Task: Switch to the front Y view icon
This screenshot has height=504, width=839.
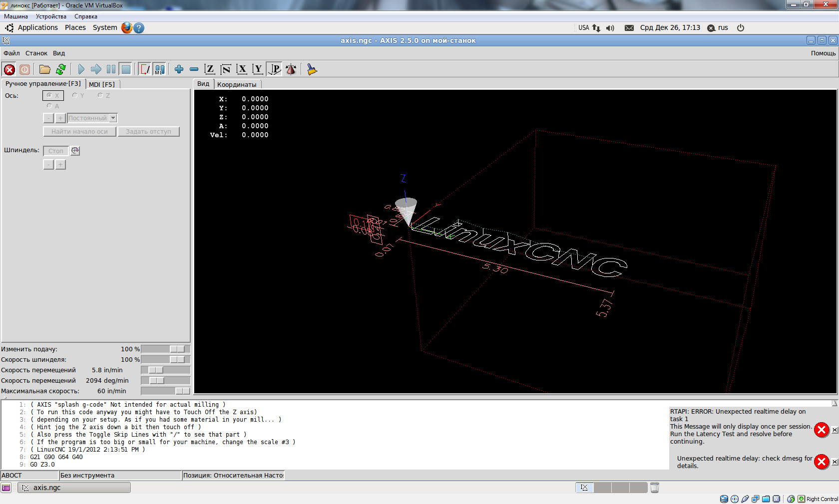Action: point(258,69)
